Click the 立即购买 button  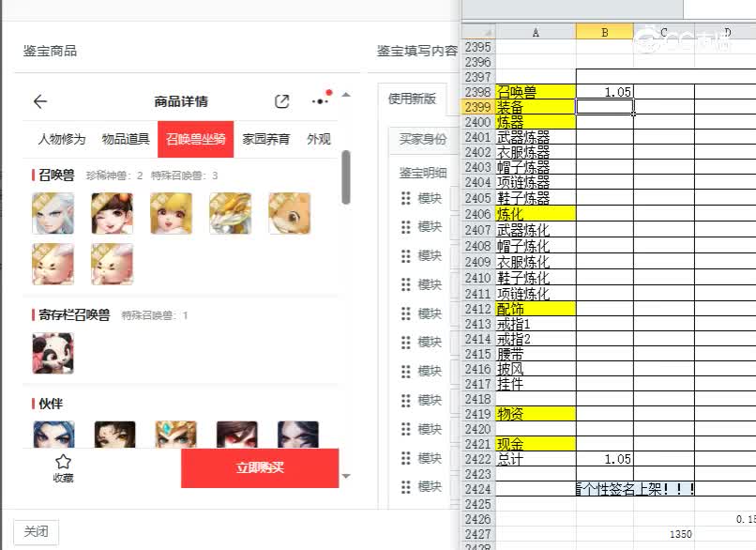[259, 468]
